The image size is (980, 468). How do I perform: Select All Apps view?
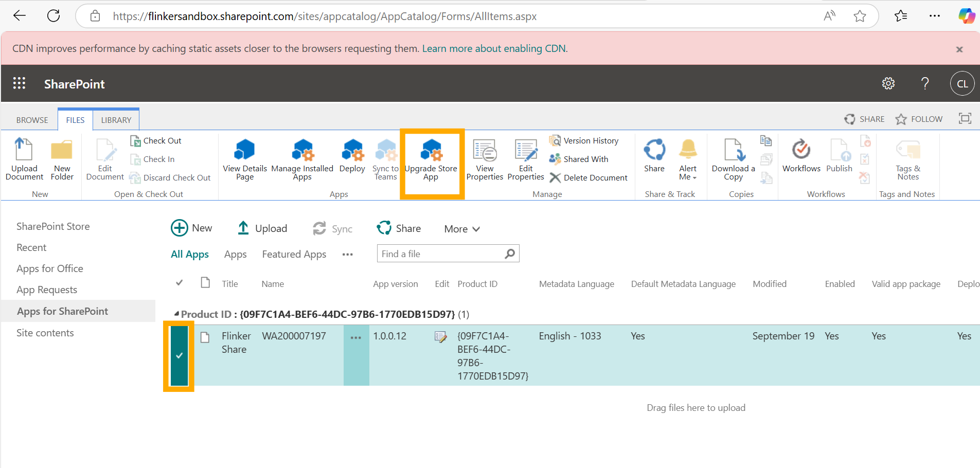(x=190, y=254)
